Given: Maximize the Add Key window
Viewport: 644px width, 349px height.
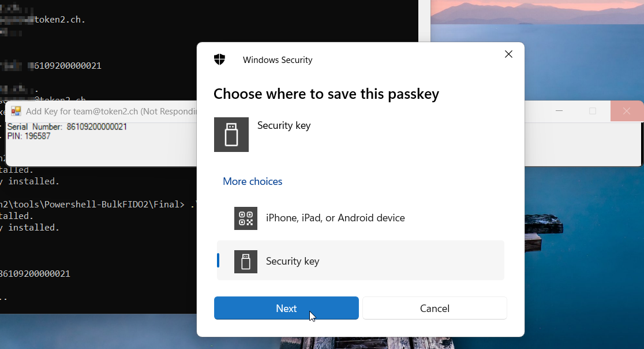Looking at the screenshot, I should click(x=592, y=111).
